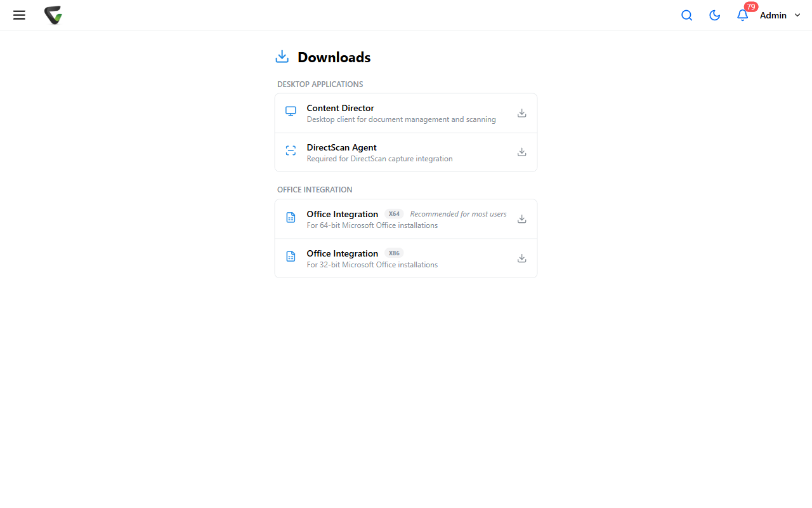Click the Downloads page heading
This screenshot has height=508, width=812.
point(334,57)
